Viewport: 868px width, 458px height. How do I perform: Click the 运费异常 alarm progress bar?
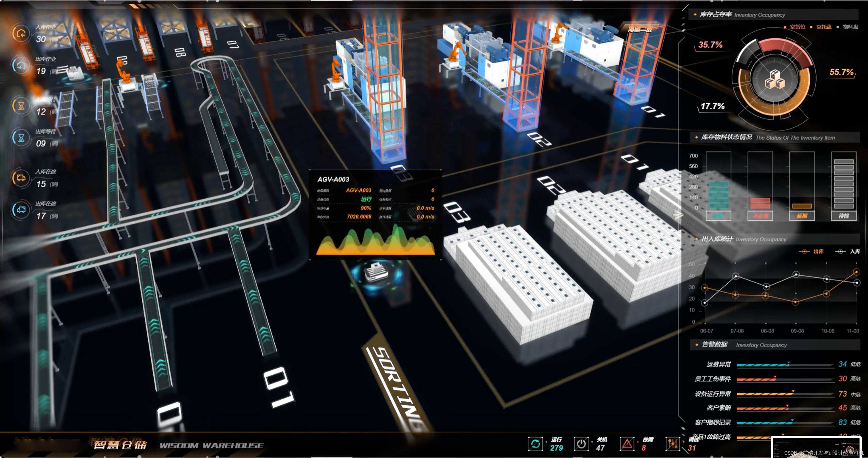(x=785, y=365)
